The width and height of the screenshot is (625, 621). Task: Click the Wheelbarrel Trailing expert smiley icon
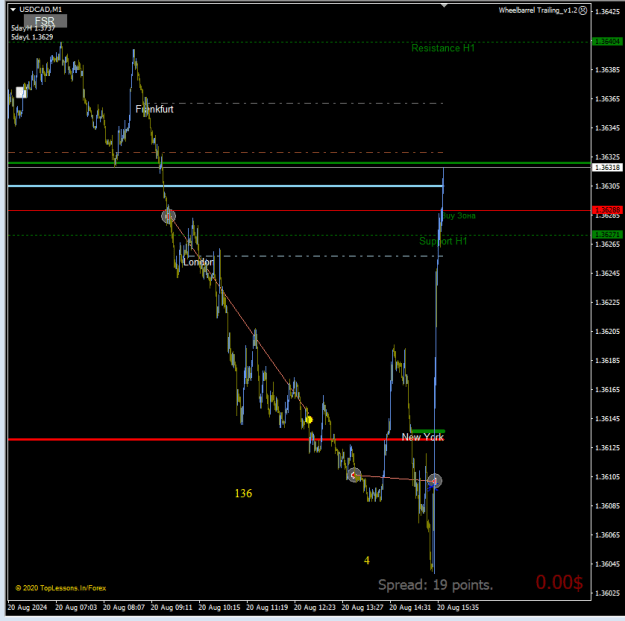coord(583,10)
